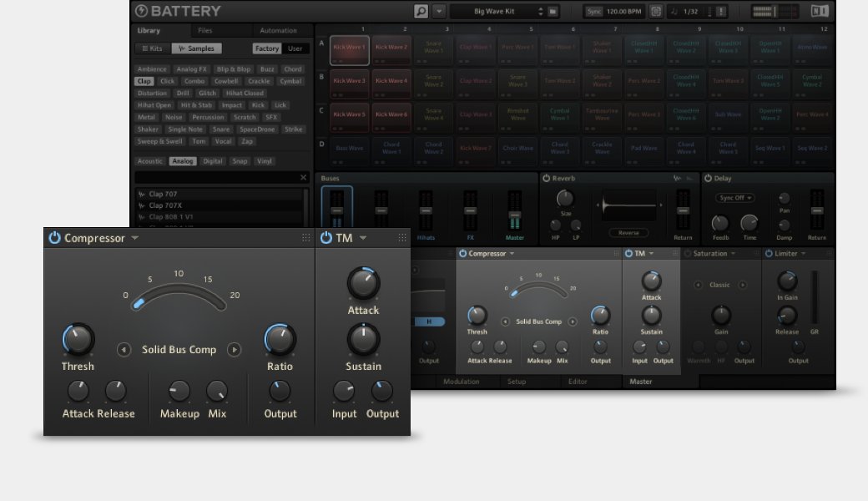Toggle the Sync button next to BPM
The image size is (868, 501).
(593, 12)
